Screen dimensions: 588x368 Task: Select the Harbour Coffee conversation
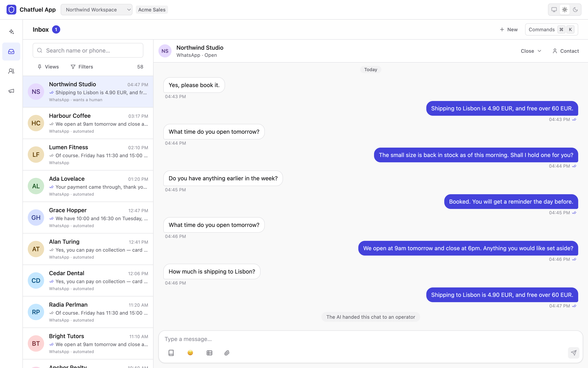88,123
